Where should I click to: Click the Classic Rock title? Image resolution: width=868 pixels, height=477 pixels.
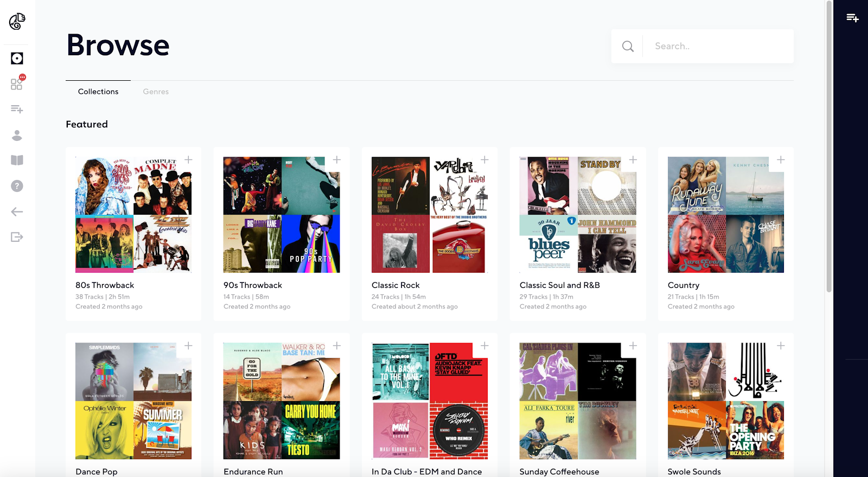[395, 285]
